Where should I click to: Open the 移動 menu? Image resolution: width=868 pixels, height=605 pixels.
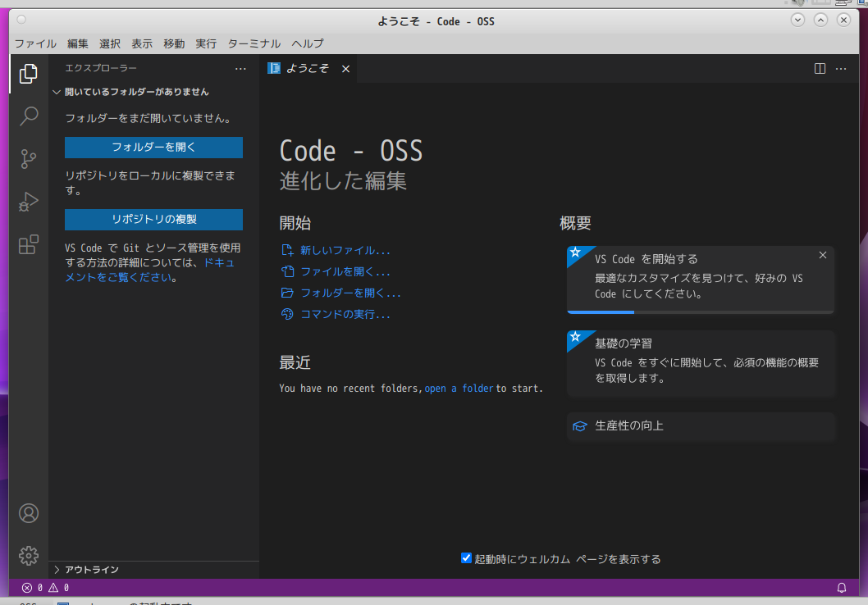pyautogui.click(x=174, y=43)
